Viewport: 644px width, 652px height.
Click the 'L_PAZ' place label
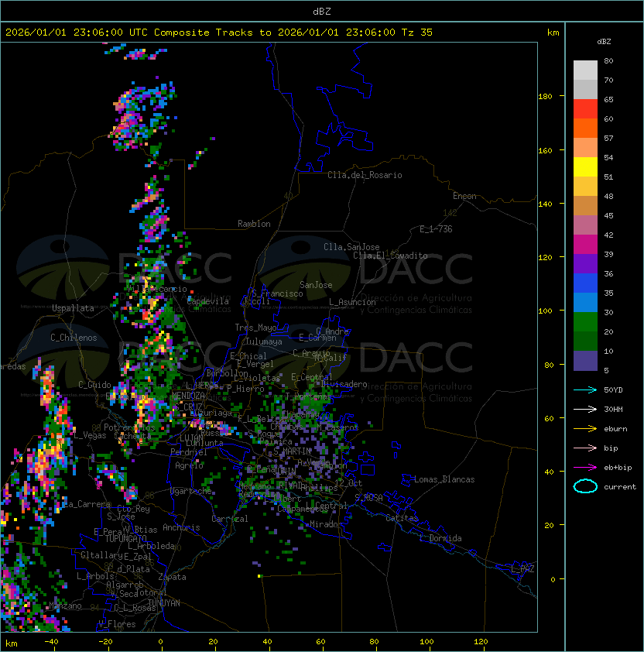coord(522,569)
